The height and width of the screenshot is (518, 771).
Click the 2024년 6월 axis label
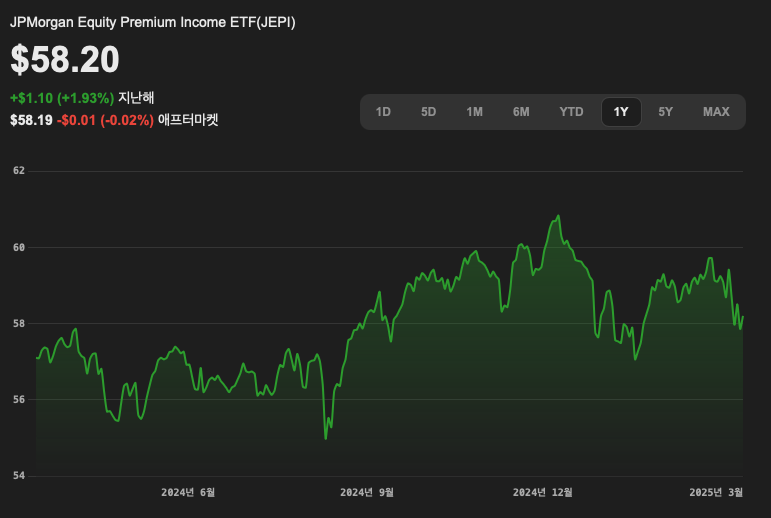188,492
